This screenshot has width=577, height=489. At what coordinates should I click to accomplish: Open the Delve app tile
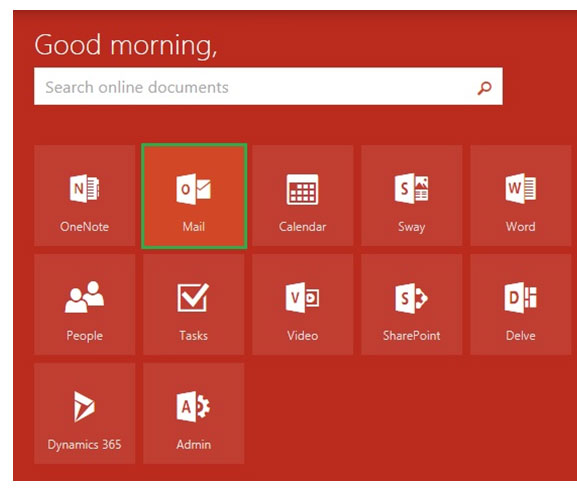pos(520,304)
